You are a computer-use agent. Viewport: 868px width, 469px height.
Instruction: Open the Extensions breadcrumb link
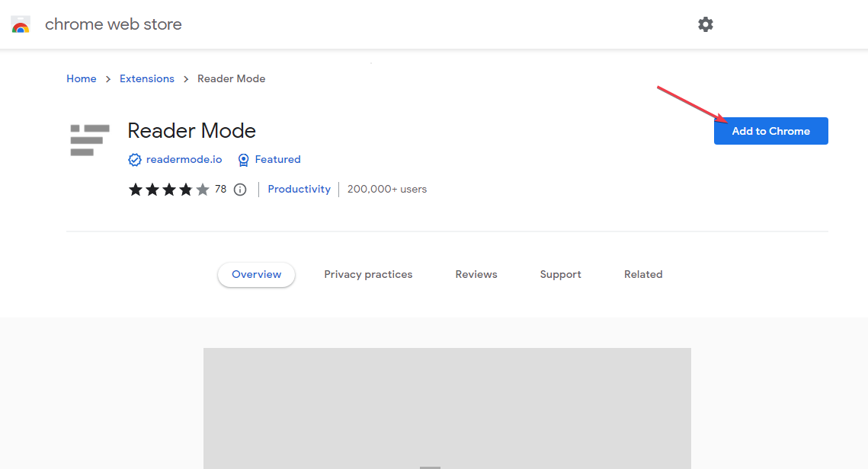[x=147, y=79]
